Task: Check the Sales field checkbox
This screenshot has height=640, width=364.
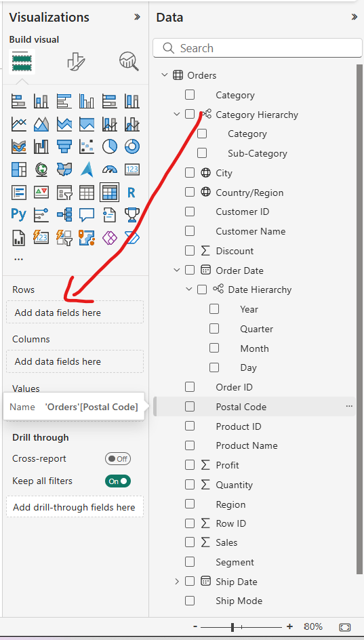Action: [x=190, y=542]
